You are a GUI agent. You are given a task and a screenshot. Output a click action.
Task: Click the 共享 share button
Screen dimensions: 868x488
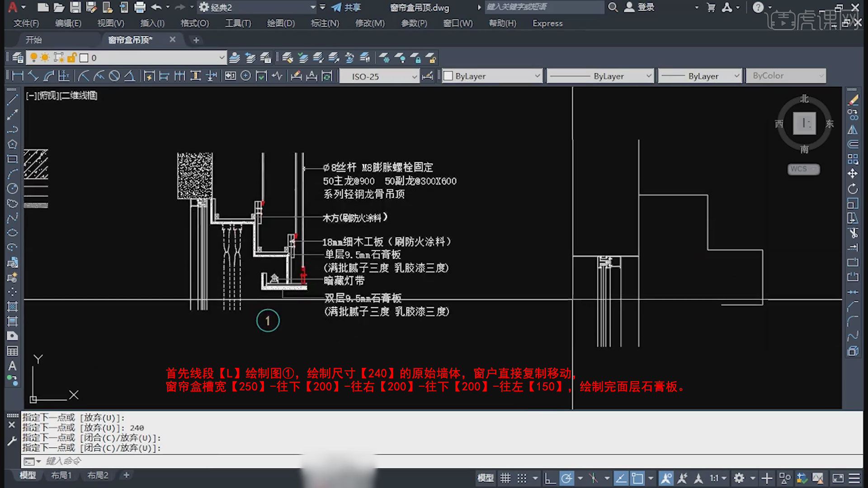click(x=346, y=7)
